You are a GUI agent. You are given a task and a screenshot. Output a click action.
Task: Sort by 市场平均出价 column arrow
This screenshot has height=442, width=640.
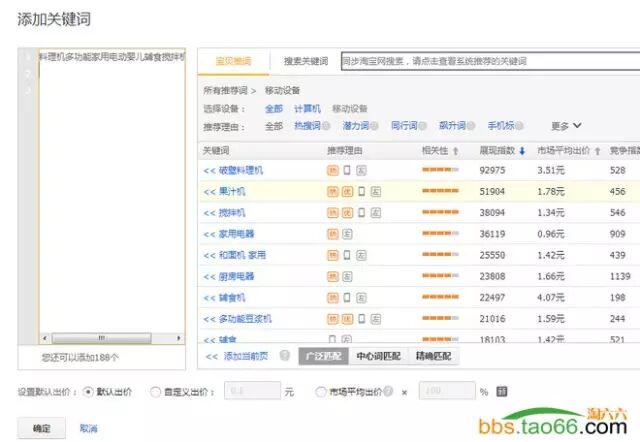pyautogui.click(x=597, y=151)
